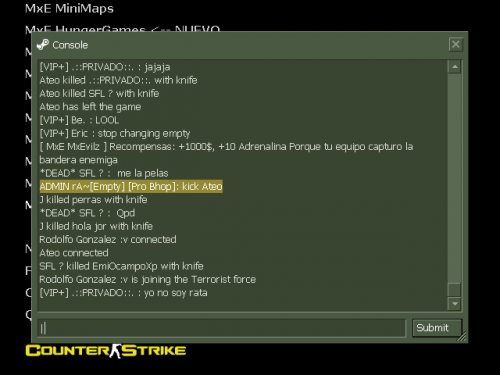
Task: Select the MxE HungerGames NUEVO entry
Action: click(x=122, y=28)
